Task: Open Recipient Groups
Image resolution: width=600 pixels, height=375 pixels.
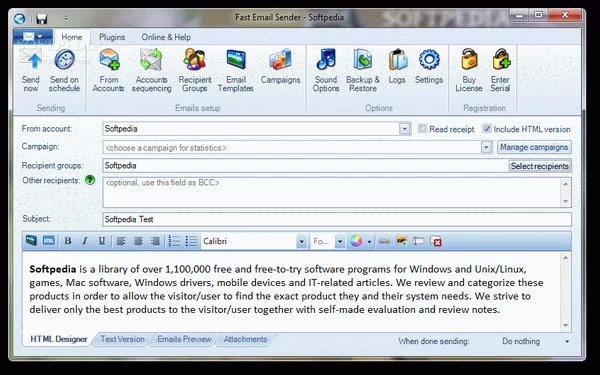Action: [195, 70]
